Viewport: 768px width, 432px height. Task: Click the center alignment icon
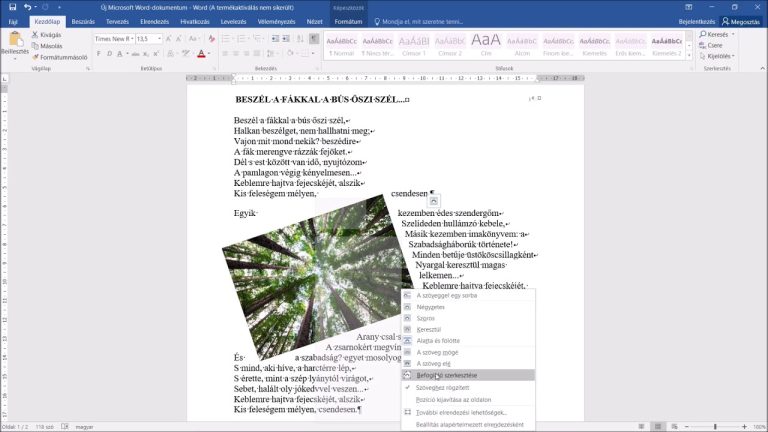point(236,53)
